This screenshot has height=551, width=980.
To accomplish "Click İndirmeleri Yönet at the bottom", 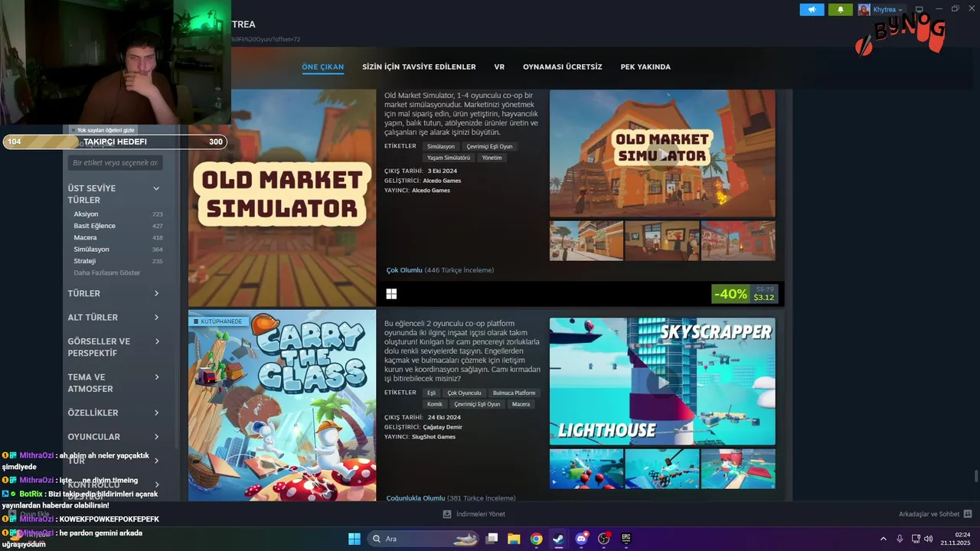I will 480,514.
